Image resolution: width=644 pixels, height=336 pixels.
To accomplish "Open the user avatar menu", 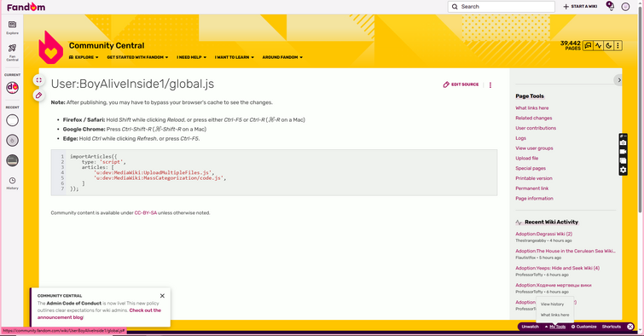I will point(625,7).
